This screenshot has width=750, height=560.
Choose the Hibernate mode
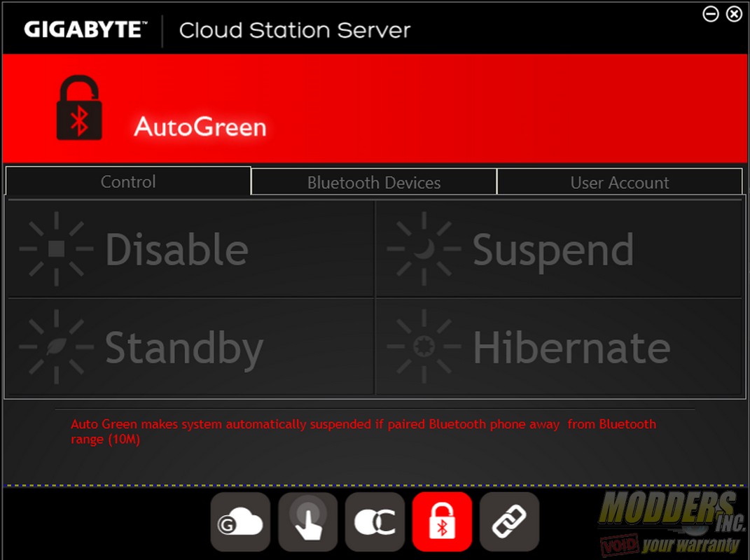559,346
